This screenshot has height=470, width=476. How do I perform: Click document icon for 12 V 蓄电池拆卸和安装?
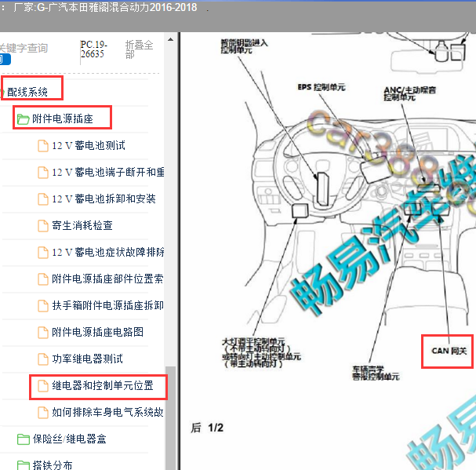point(43,199)
